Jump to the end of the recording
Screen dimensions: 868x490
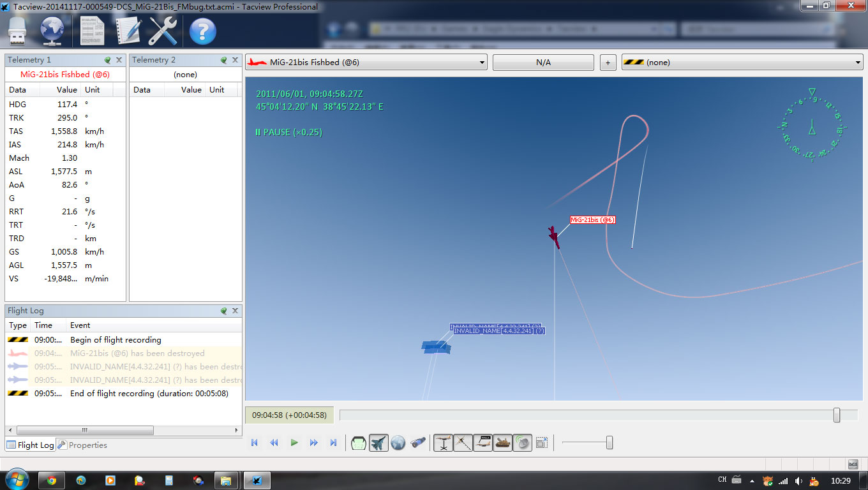pos(333,443)
